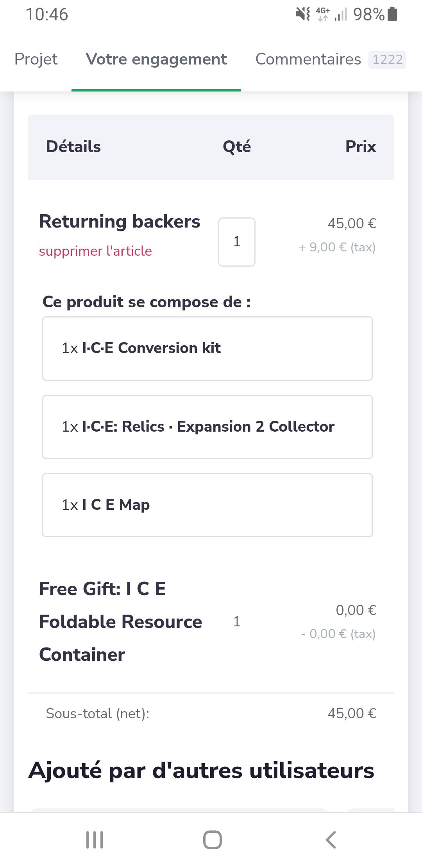The image size is (422, 868).
Task: Tap the Android back navigation icon
Action: point(331,840)
